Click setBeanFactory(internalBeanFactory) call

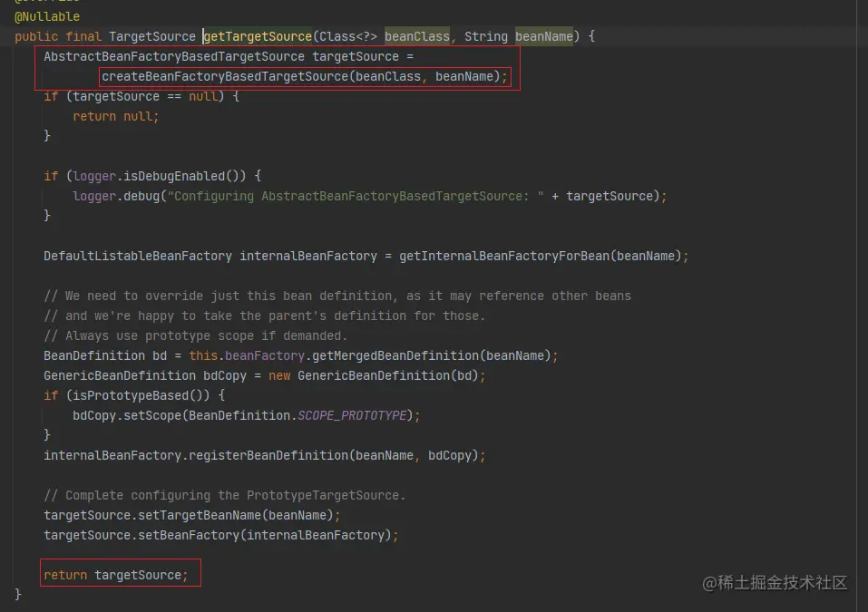pyautogui.click(x=265, y=535)
